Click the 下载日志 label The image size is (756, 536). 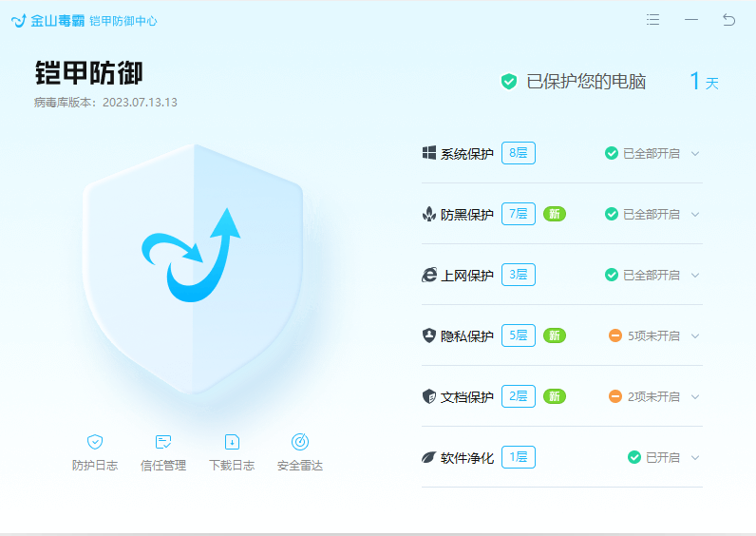click(x=232, y=465)
